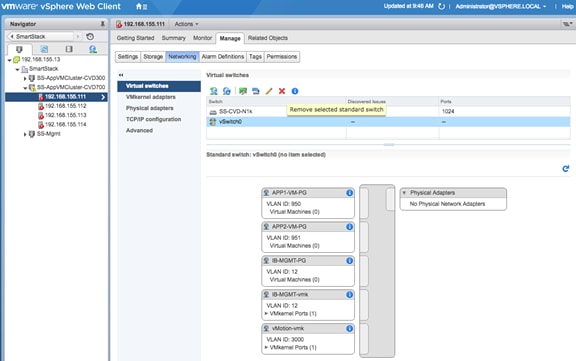Open info for the IB-MGMT-vmk port group
Screen dimensions: 576x361
(x=349, y=295)
